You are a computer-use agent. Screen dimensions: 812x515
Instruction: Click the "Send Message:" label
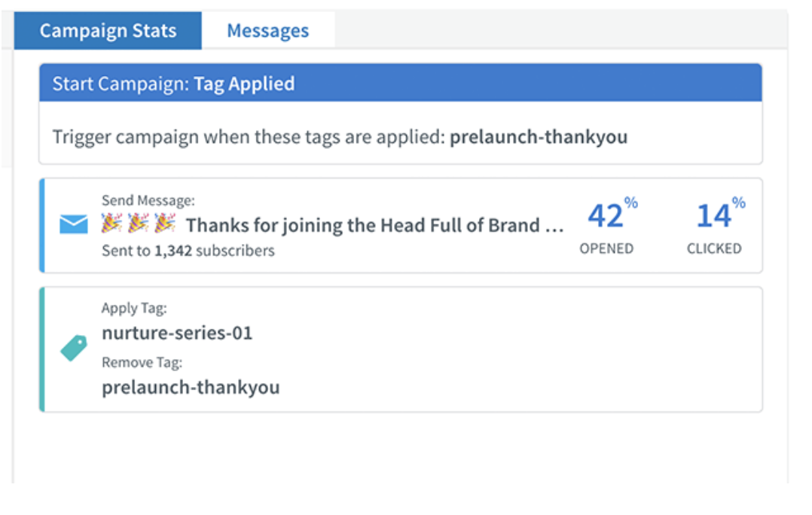(x=148, y=200)
